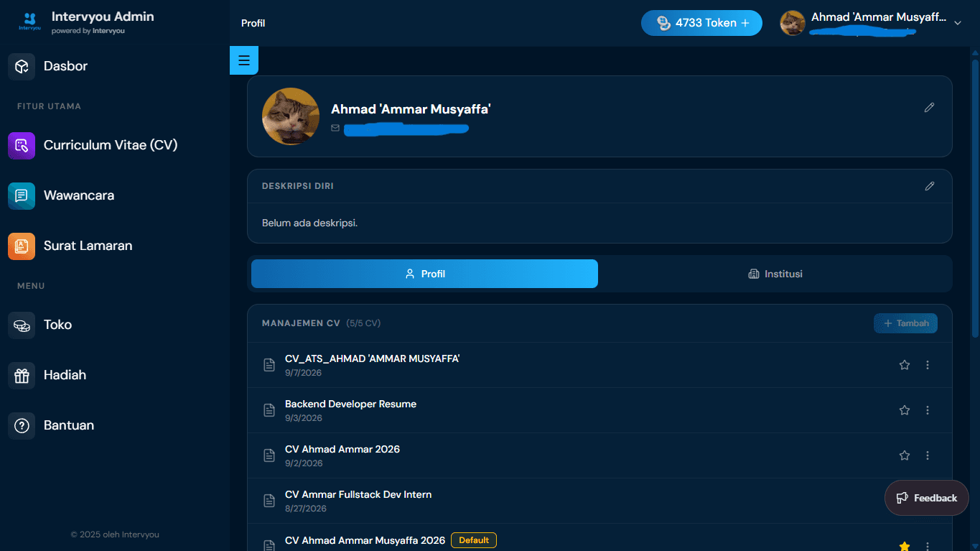Open the Bantuan question mark icon
This screenshot has height=551, width=980.
point(22,425)
